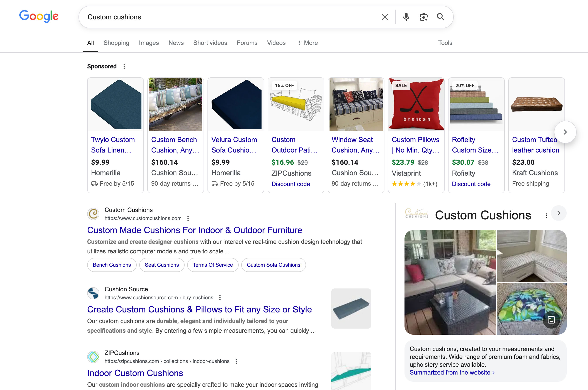Switch to the Shopping tab

coord(116,43)
